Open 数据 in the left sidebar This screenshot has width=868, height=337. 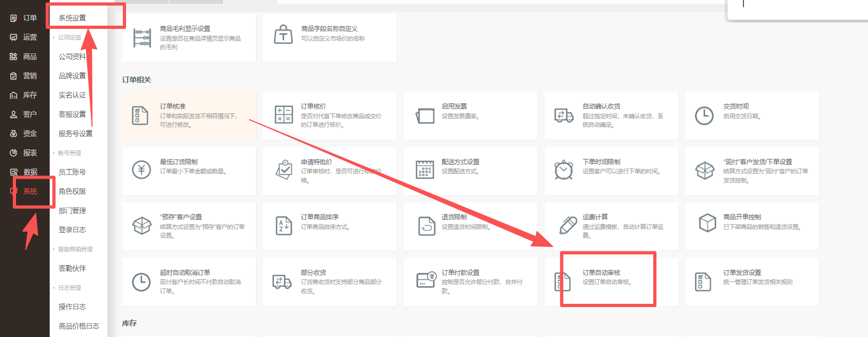[x=30, y=172]
